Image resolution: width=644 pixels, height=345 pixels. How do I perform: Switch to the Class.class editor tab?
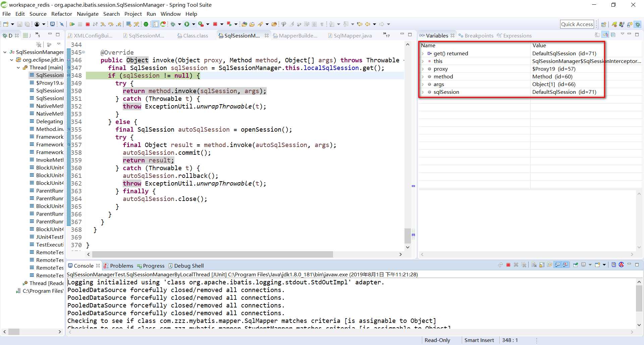tap(193, 36)
